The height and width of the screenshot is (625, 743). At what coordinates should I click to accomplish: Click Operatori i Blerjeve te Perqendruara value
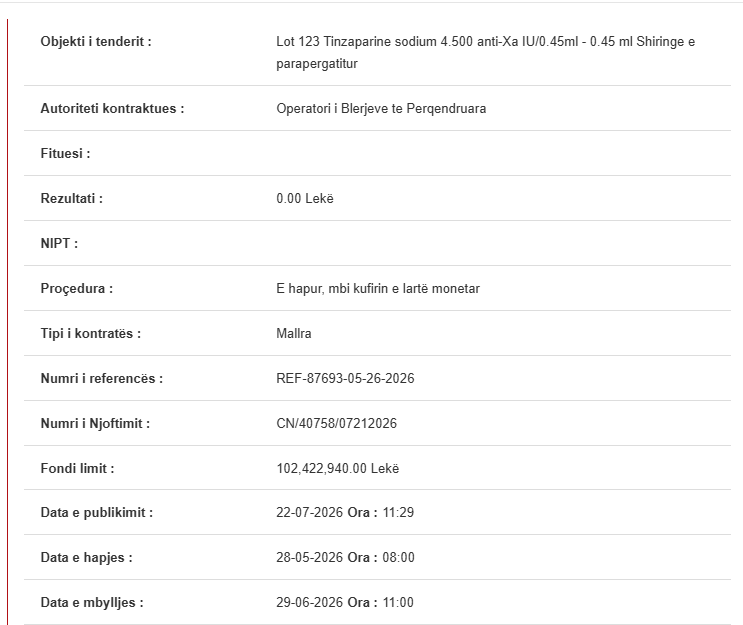[381, 109]
